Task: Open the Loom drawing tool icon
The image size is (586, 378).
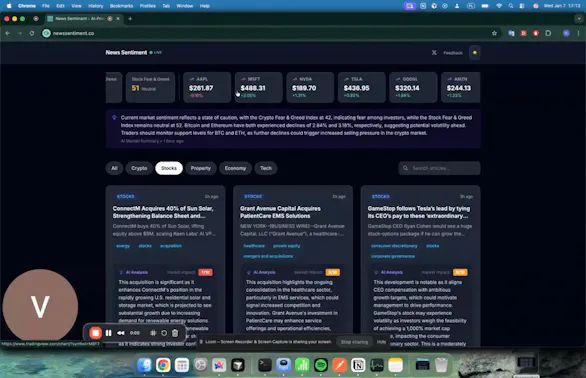Action: click(153, 333)
